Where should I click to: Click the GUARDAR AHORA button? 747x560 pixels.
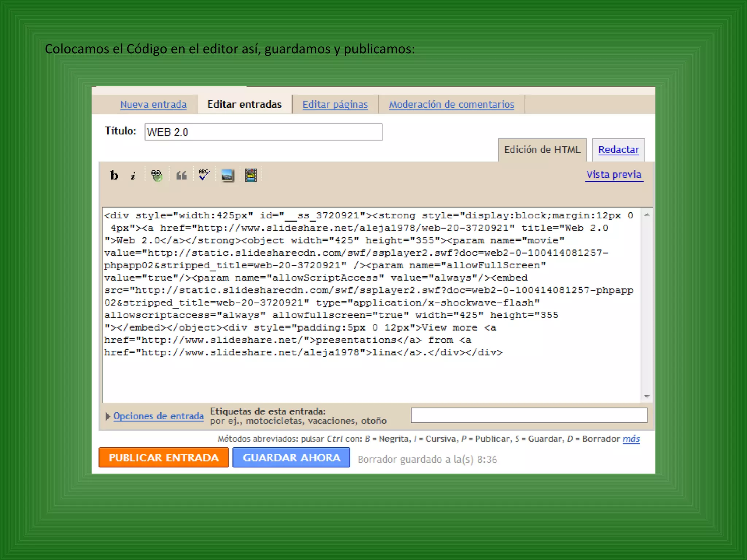291,458
